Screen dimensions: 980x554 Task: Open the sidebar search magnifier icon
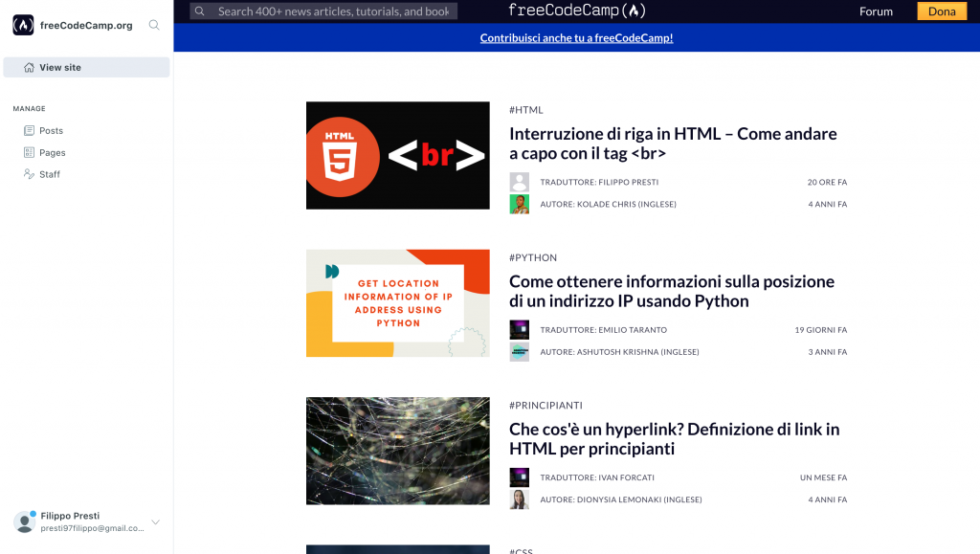tap(154, 25)
